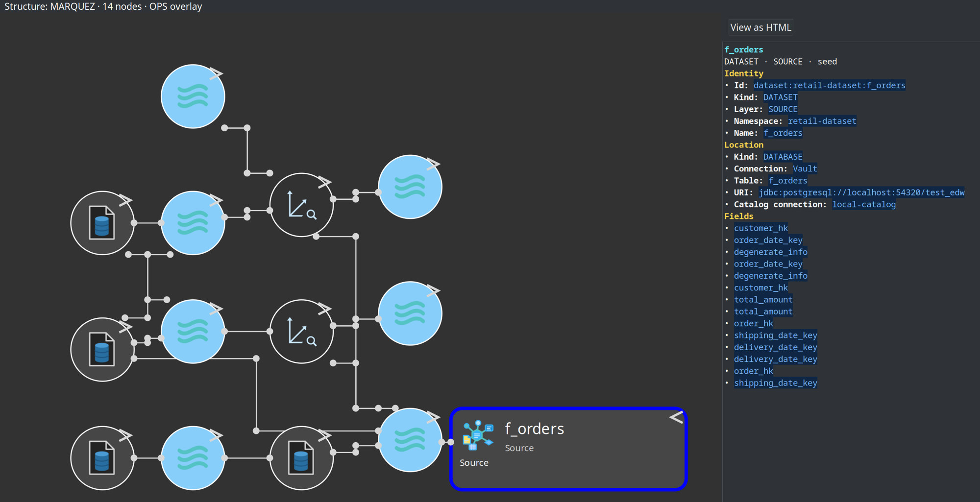Screen dimensions: 980x502
Task: Expand the bottom far-left database node via its arrow
Action: [x=125, y=435]
